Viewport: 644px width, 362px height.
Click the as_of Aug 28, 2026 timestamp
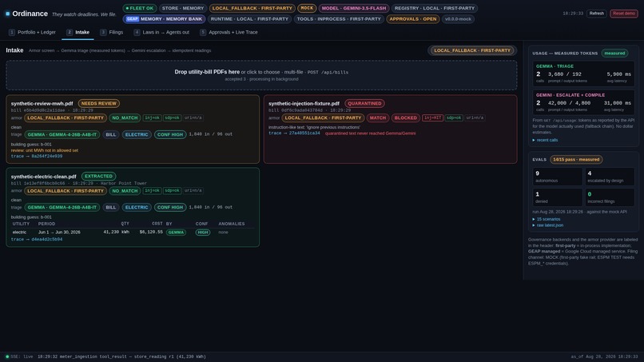[x=604, y=356]
